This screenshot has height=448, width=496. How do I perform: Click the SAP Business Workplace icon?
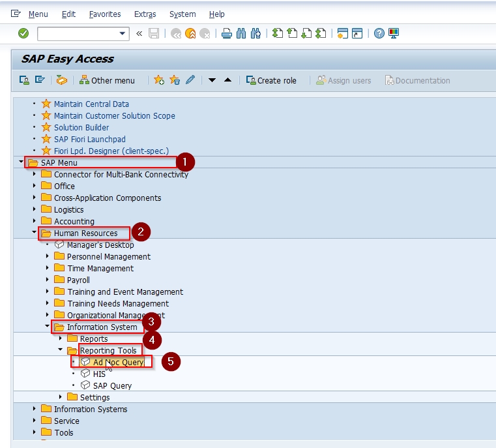(x=62, y=80)
